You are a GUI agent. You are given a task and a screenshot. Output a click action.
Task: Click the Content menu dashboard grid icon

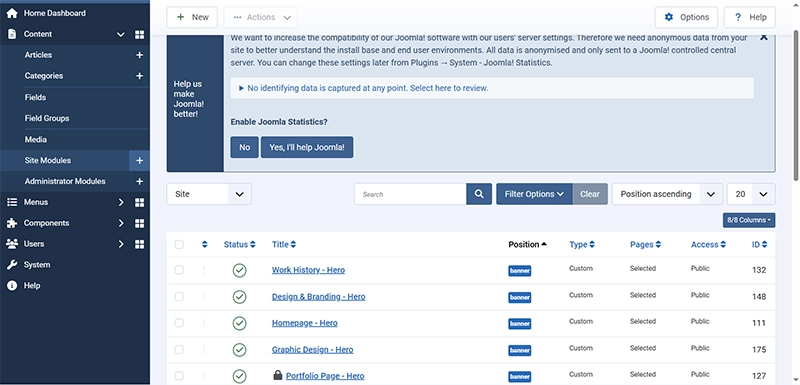139,35
